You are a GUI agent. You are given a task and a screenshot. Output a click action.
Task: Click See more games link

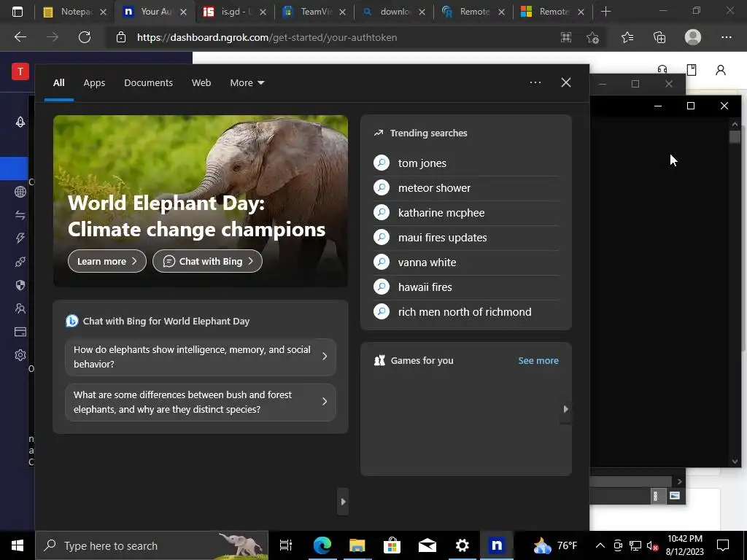pos(538,360)
